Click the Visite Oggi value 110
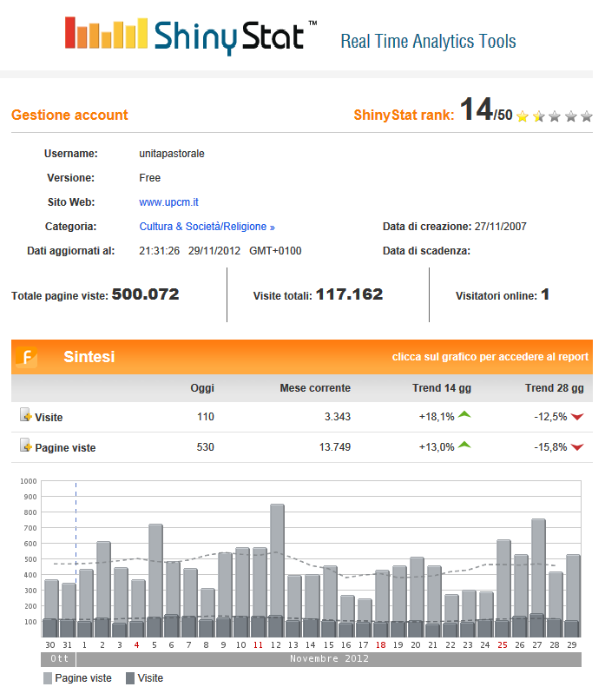Screen dimensions: 605x700 click(205, 417)
